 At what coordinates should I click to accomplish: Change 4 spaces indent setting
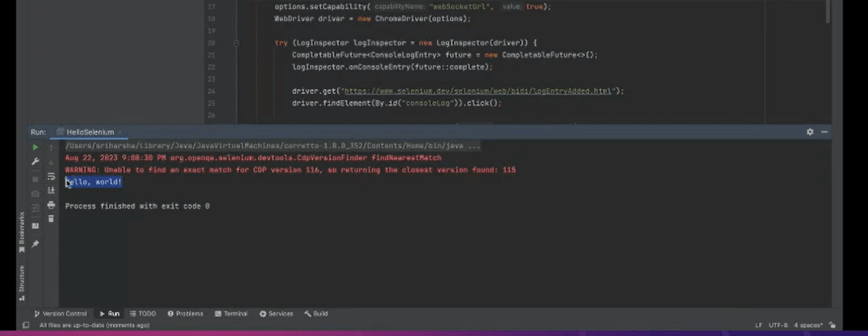(808, 325)
